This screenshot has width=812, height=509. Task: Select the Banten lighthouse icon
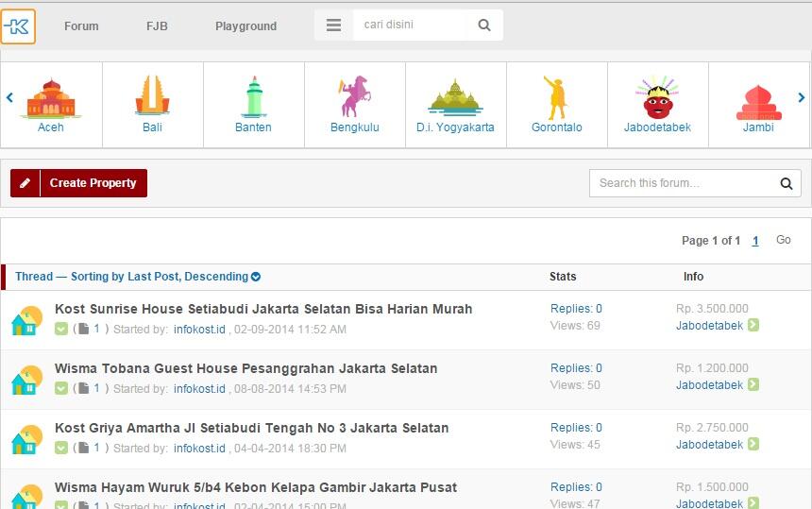pyautogui.click(x=254, y=97)
